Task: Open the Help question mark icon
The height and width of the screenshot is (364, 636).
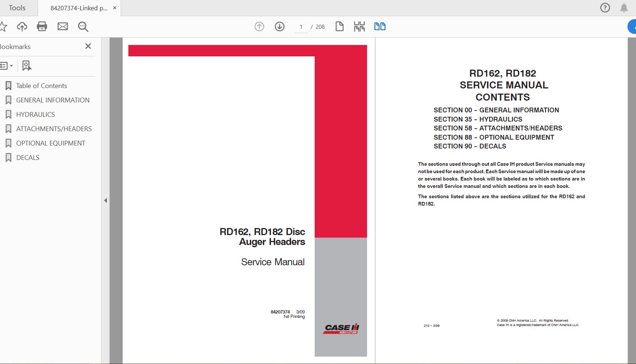Action: (x=605, y=8)
